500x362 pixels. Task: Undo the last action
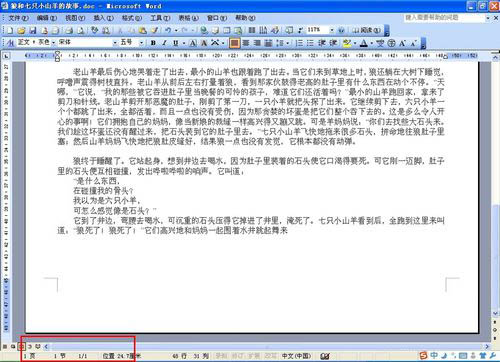168,30
